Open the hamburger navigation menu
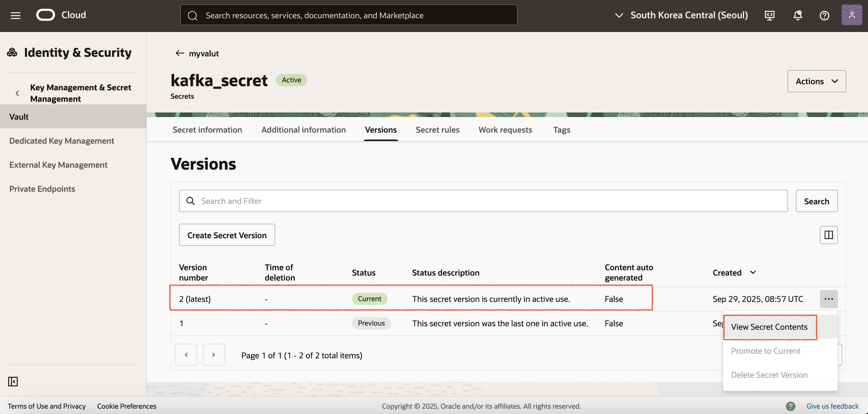Viewport: 868px width, 414px height. point(16,15)
